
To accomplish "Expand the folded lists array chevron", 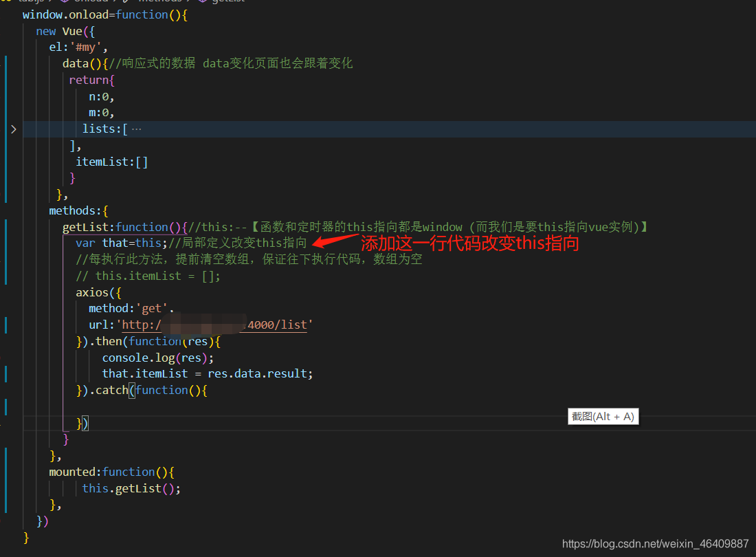I will coord(14,129).
